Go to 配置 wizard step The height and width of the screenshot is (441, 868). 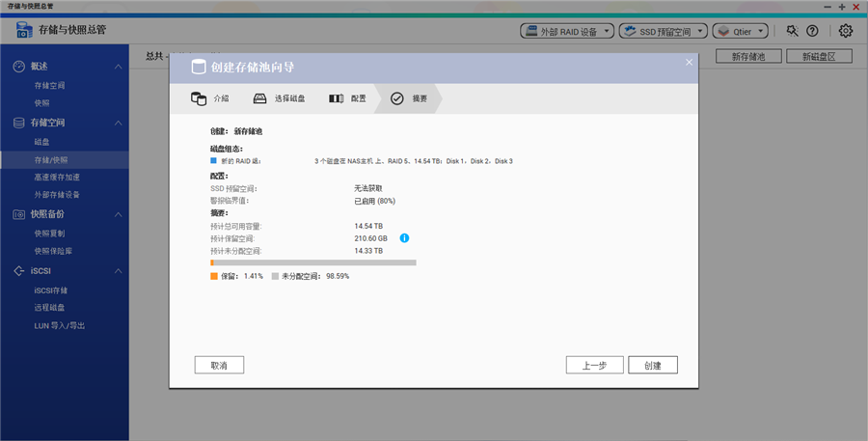[347, 98]
